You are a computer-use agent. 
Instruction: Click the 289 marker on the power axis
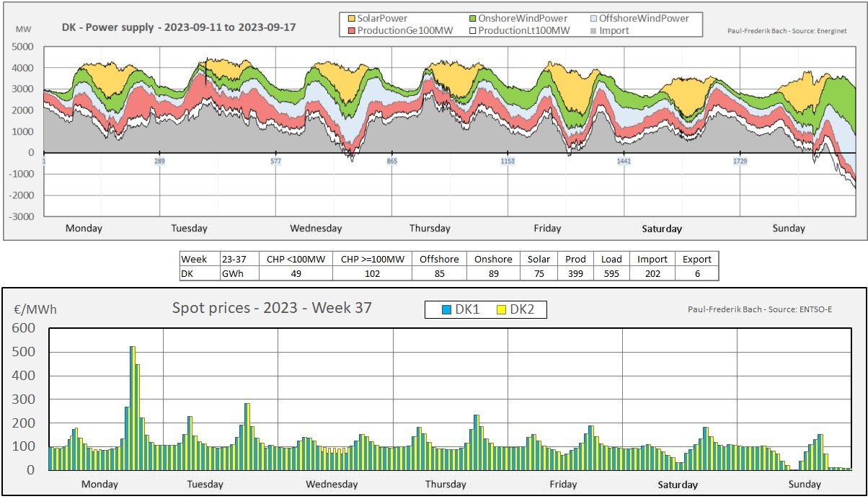tap(159, 162)
